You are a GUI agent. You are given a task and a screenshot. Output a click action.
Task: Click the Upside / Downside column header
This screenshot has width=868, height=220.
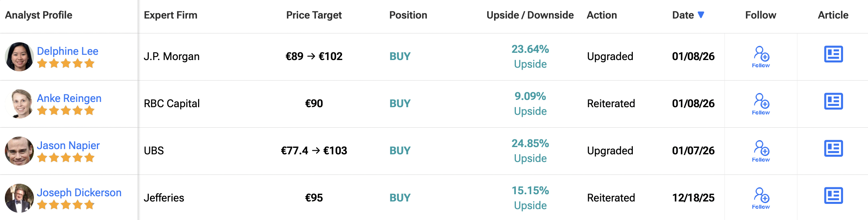(x=530, y=15)
